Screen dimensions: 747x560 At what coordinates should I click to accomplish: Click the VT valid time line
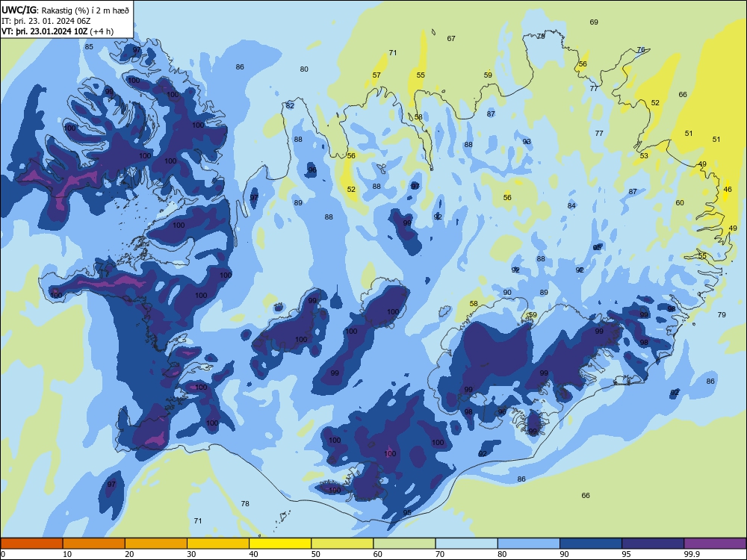point(58,31)
